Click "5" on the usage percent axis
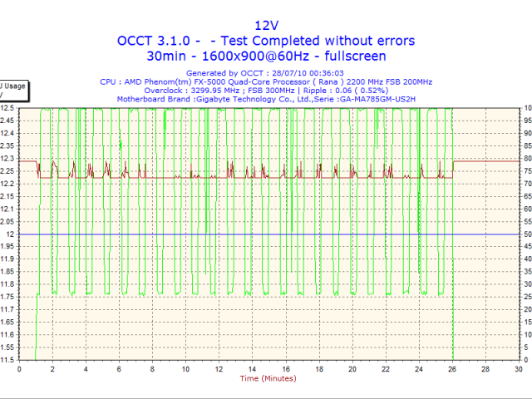This screenshot has width=532, height=399. pos(526,347)
